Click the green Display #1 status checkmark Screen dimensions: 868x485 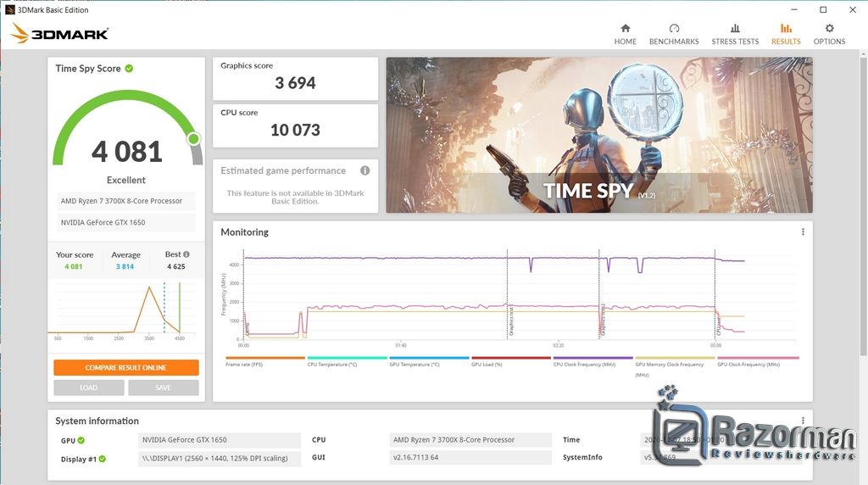[x=103, y=459]
